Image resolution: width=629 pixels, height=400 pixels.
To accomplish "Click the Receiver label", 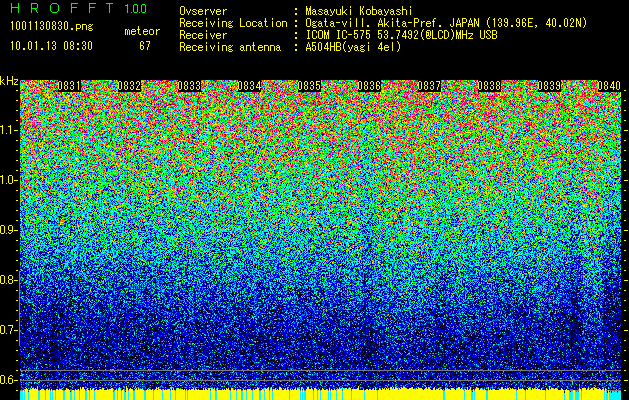I will 203,35.
